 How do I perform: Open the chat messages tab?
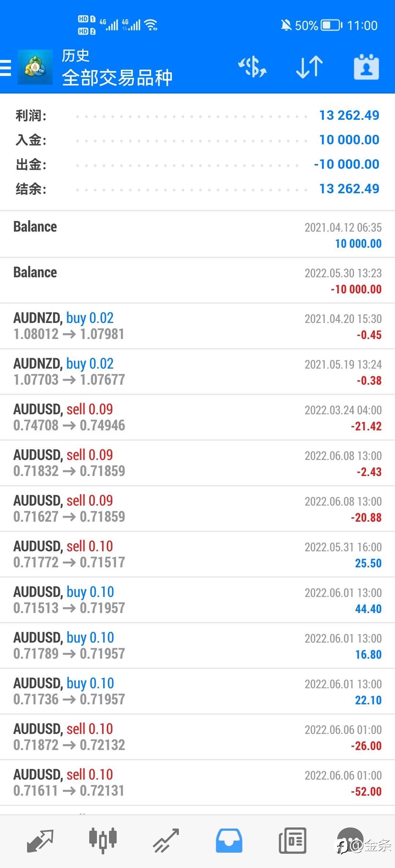coord(350,840)
